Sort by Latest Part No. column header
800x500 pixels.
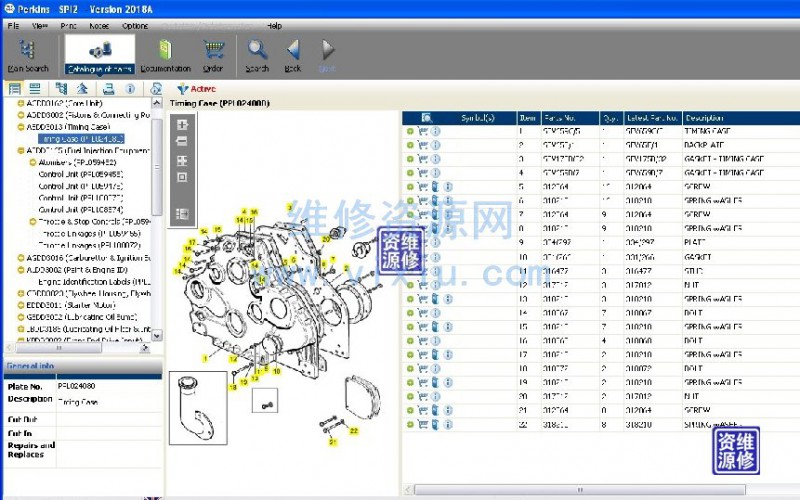[652, 118]
